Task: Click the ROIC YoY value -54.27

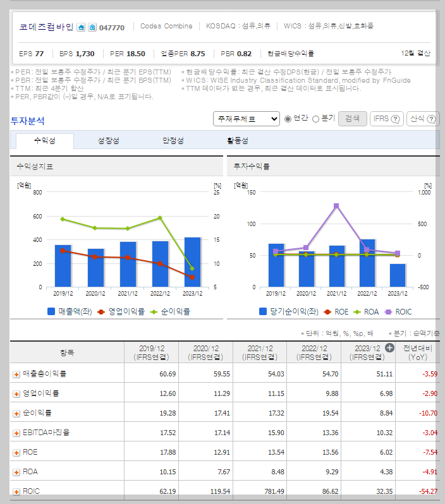Action: 428,491
